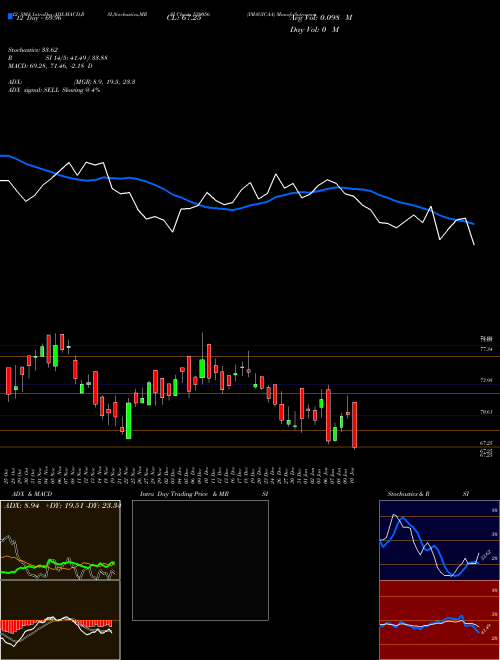Select the 'Day Vol: 0 M' text
The image size is (500, 660).
(x=314, y=29)
